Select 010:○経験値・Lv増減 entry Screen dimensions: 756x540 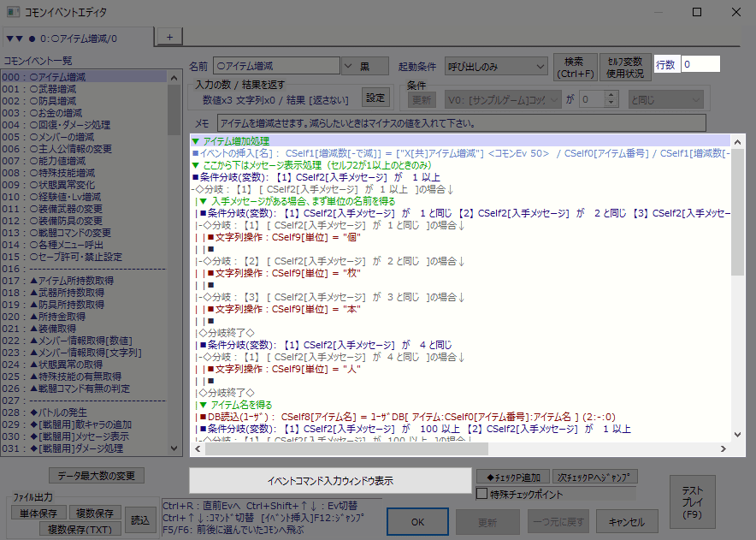point(85,197)
